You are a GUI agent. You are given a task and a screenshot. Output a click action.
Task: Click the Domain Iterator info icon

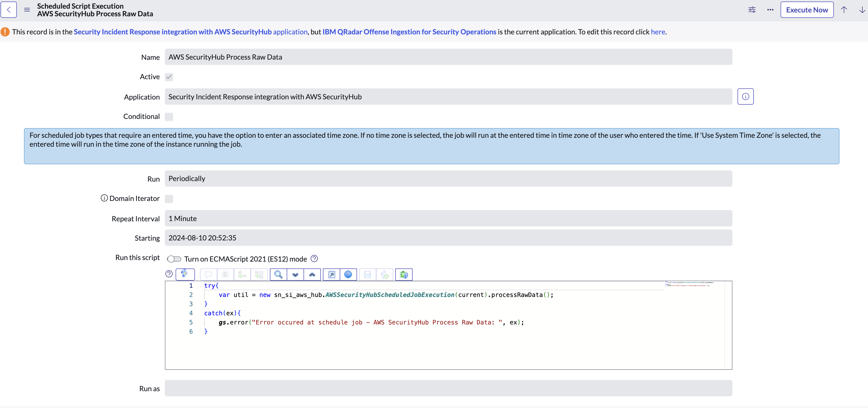pyautogui.click(x=104, y=198)
